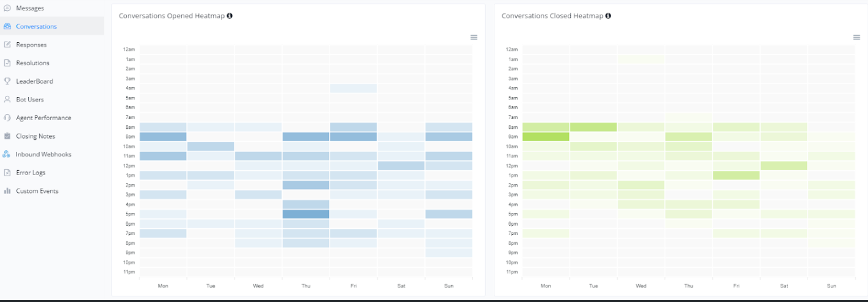The height and width of the screenshot is (302, 868).
Task: Open the Conversations menu item
Action: coord(36,26)
